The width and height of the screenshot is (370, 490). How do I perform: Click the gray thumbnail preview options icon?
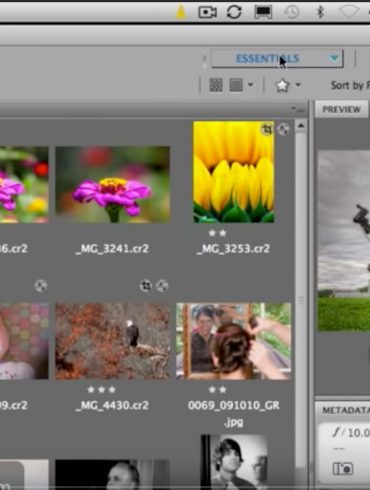coord(236,85)
